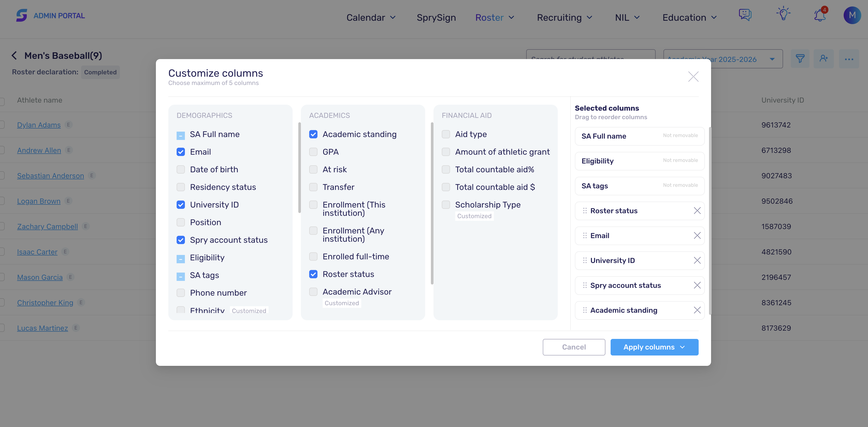The image size is (868, 427).
Task: Remove Academic standing from selected columns
Action: (697, 310)
